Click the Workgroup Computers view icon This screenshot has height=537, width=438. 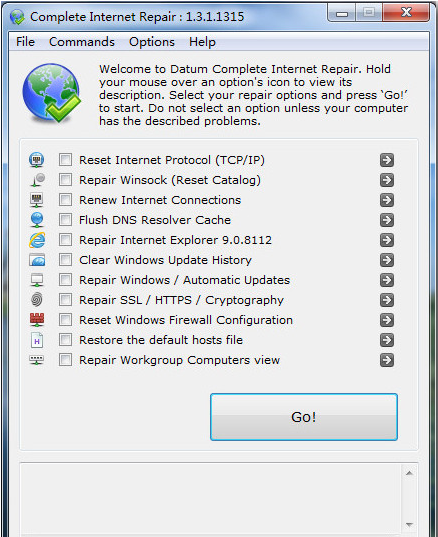37,360
